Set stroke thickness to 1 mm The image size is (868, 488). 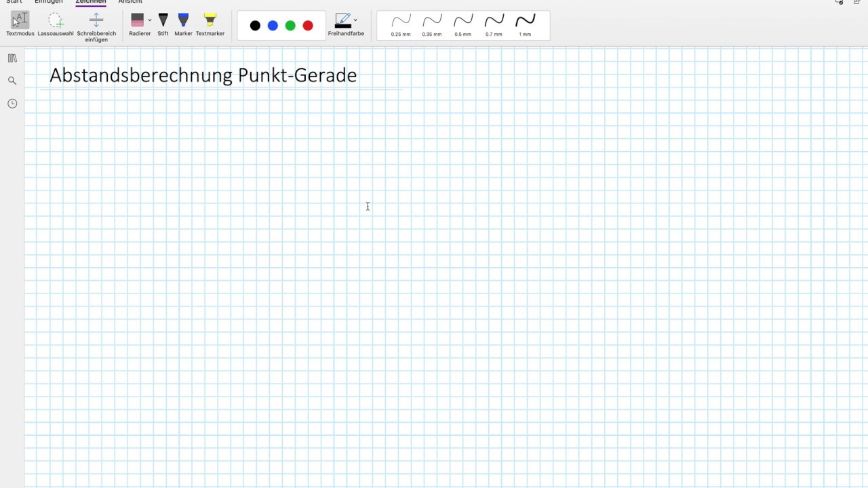(526, 25)
